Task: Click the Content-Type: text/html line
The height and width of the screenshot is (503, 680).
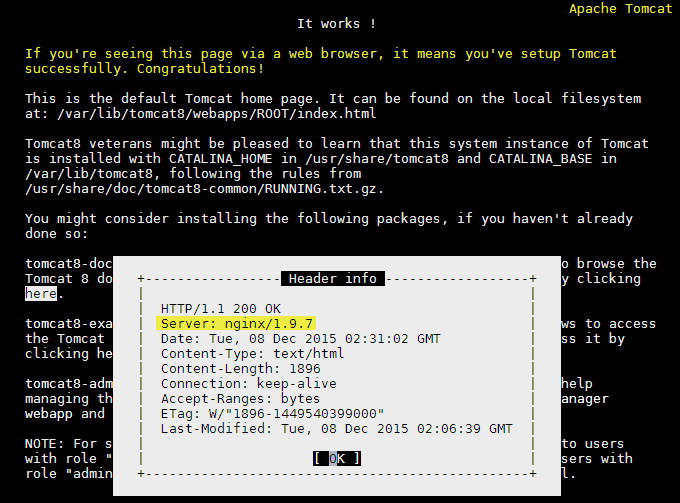Action: tap(251, 354)
